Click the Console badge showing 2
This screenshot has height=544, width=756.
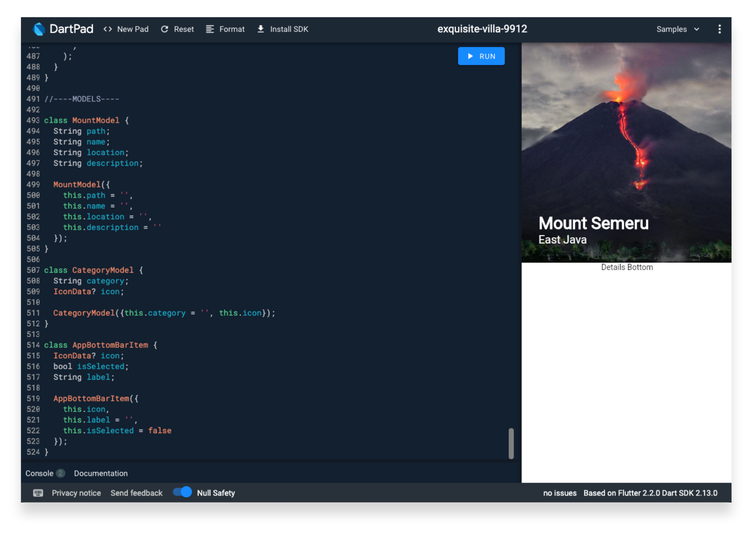[60, 473]
